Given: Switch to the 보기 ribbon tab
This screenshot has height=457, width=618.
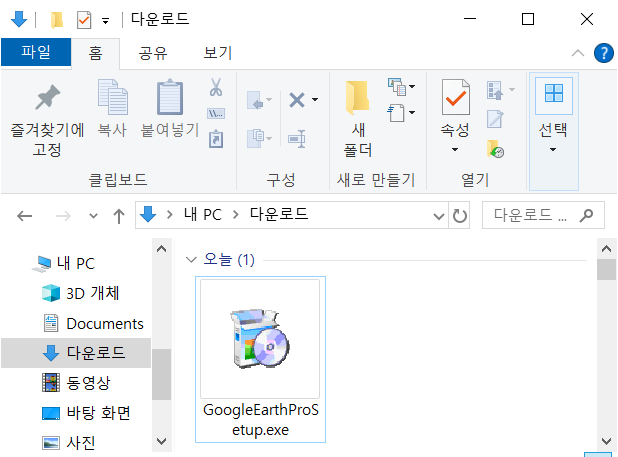Looking at the screenshot, I should [x=218, y=54].
